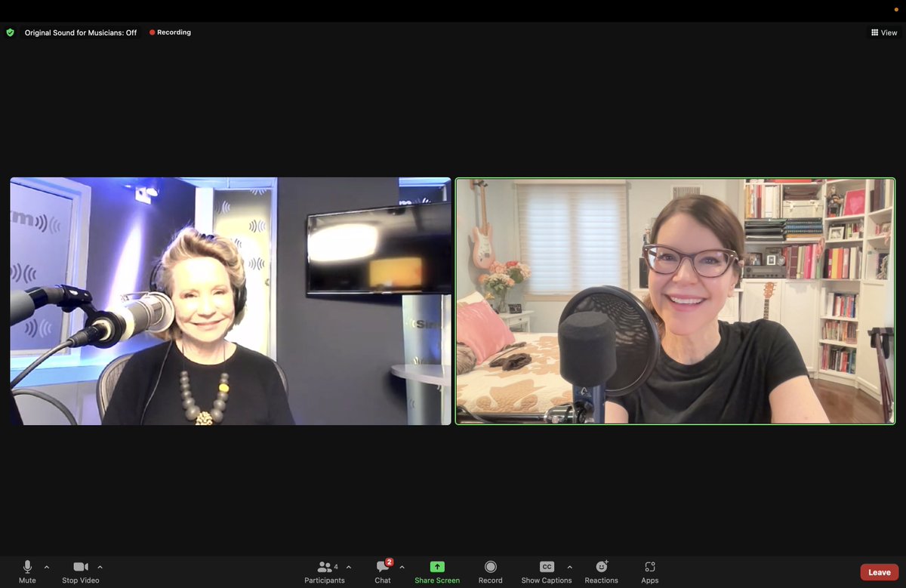The image size is (906, 588).
Task: Open the Reactions menu
Action: pyautogui.click(x=602, y=571)
